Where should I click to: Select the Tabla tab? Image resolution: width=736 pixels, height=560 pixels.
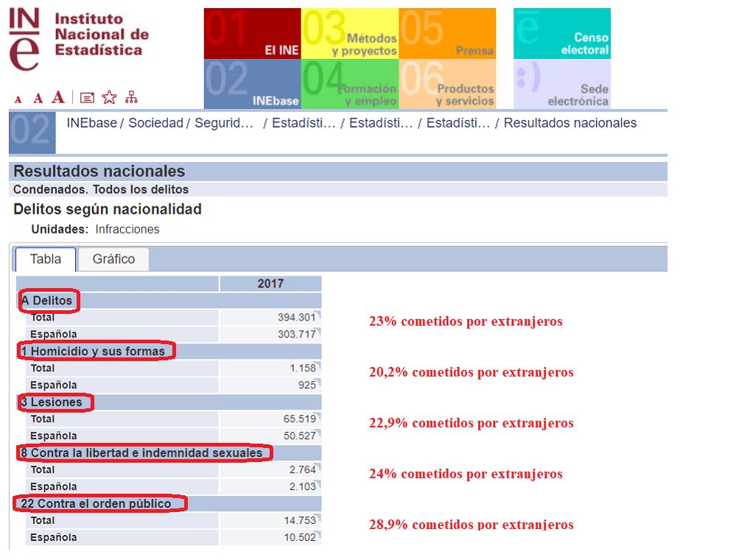click(x=46, y=259)
